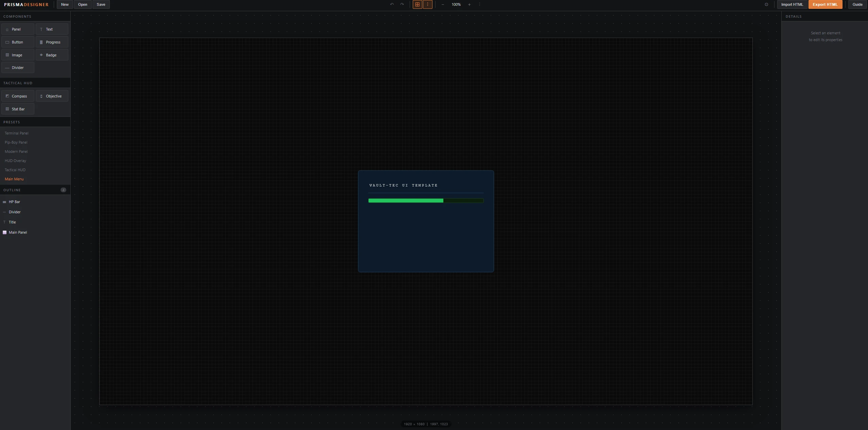Add a Progress component
This screenshot has height=430, width=868.
(x=52, y=42)
